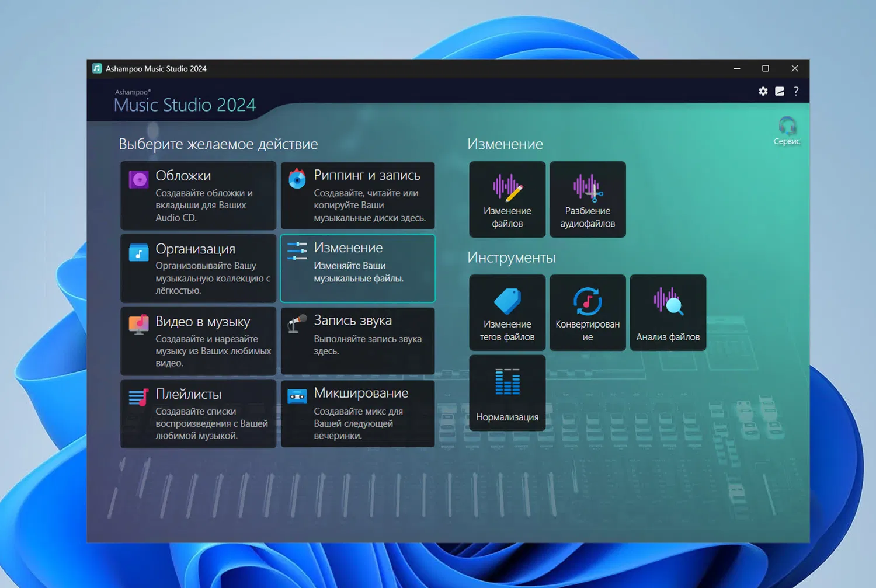
Task: Click the microphone icon for Запись звука
Action: pyautogui.click(x=297, y=323)
